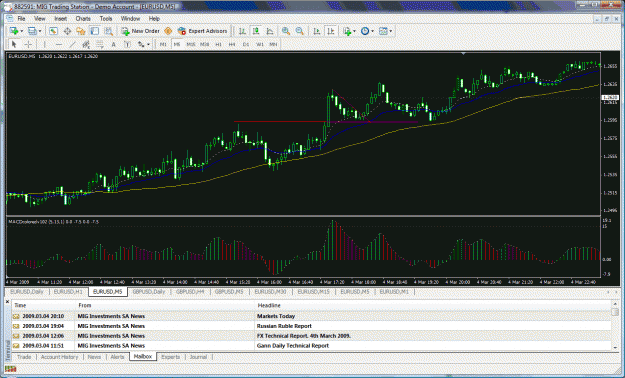Select the arrows objects tool
Image resolution: width=625 pixels, height=378 pixels.
point(141,44)
